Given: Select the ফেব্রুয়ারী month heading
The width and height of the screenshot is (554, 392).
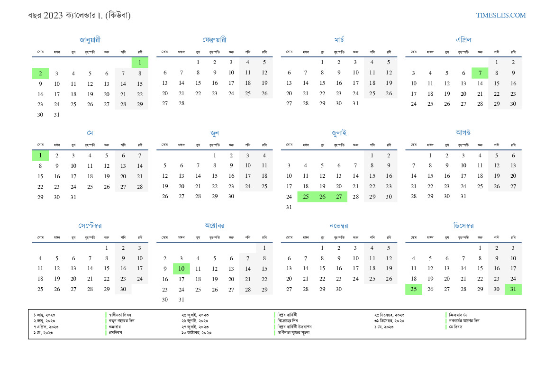Looking at the screenshot, I should coord(215,40).
